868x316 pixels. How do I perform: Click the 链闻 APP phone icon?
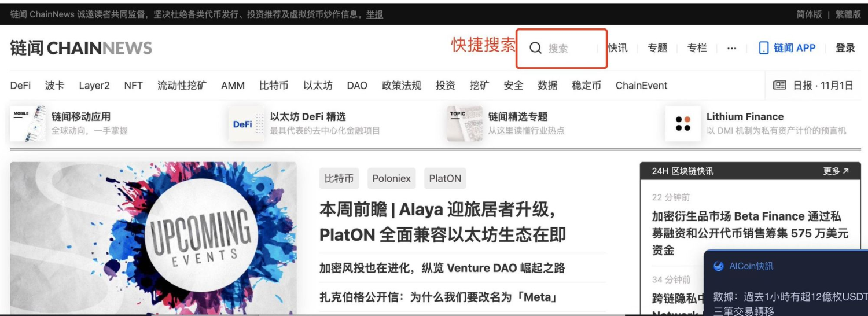[x=764, y=48]
